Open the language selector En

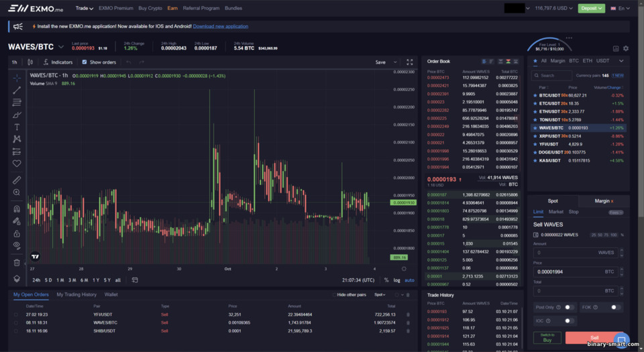point(620,8)
